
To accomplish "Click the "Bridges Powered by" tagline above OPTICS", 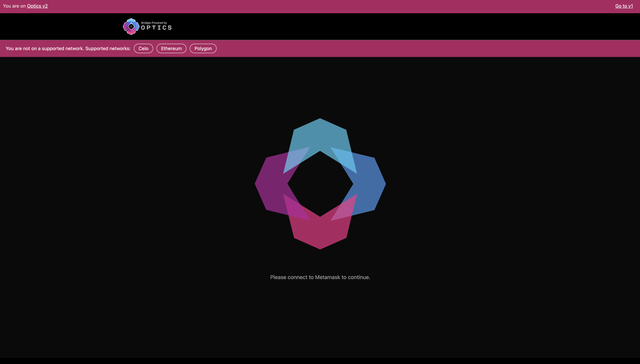I will click(154, 22).
